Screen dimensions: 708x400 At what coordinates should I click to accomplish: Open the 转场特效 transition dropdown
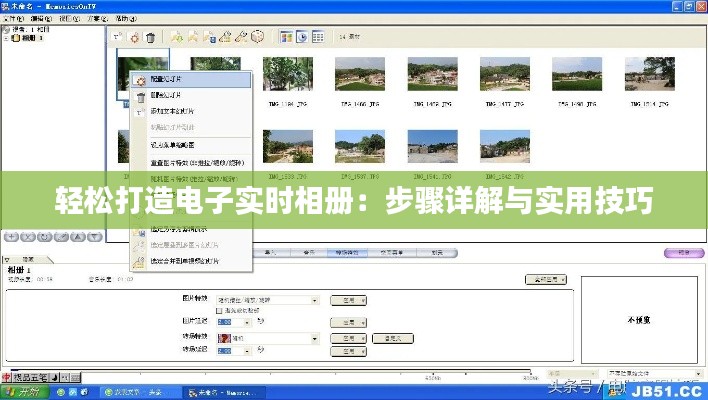(315, 339)
